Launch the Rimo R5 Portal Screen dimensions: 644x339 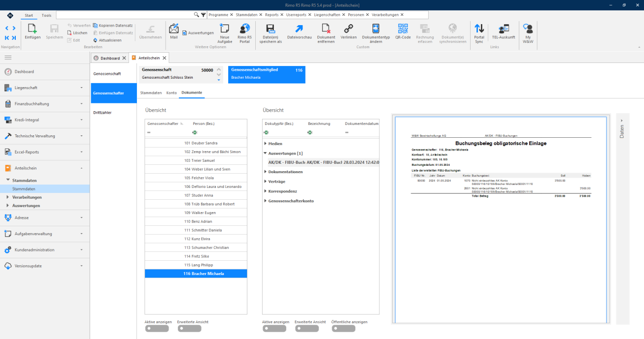tap(244, 33)
